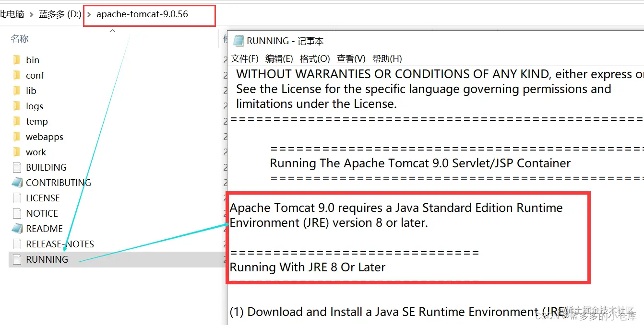644x325 pixels.
Task: Select the lib folder icon
Action: coord(17,91)
